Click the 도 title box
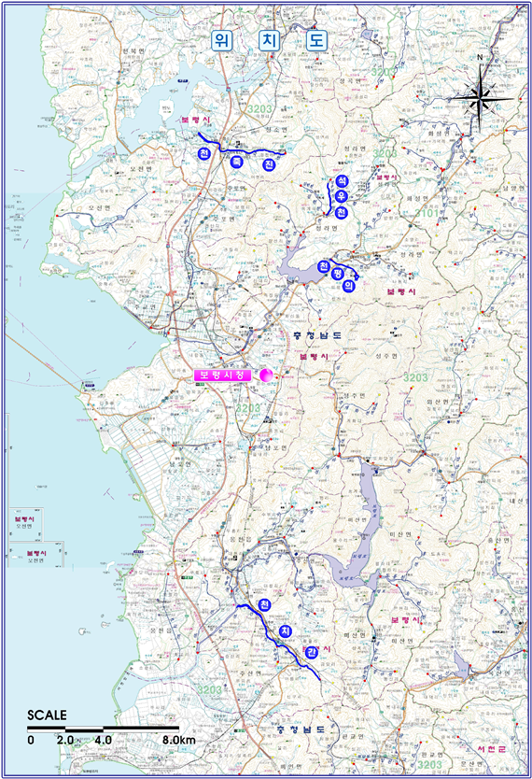This screenshot has width=532, height=779. tap(316, 40)
